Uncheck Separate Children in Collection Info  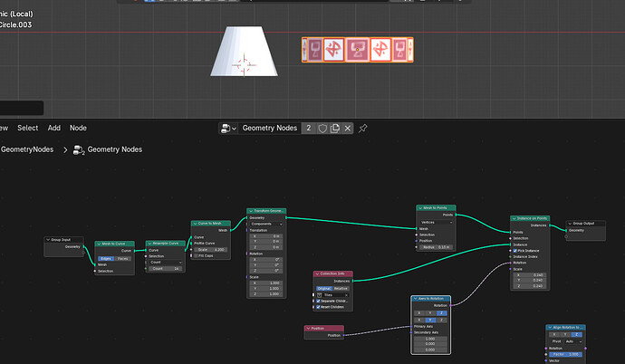click(x=318, y=302)
